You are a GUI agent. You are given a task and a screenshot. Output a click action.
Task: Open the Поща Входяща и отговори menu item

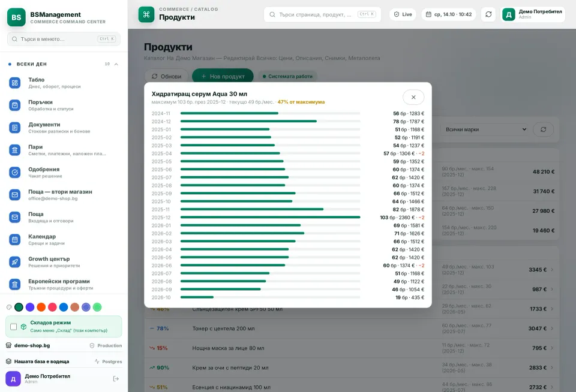click(x=64, y=218)
